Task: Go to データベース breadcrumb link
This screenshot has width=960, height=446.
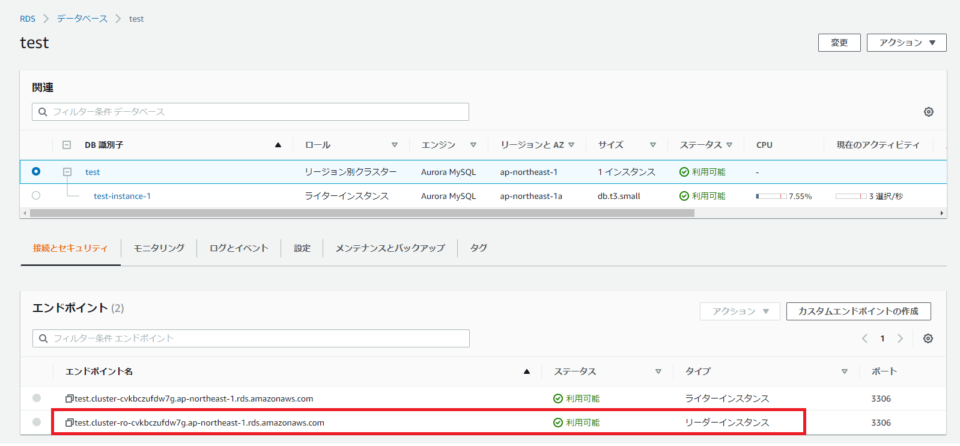Action: [x=82, y=18]
